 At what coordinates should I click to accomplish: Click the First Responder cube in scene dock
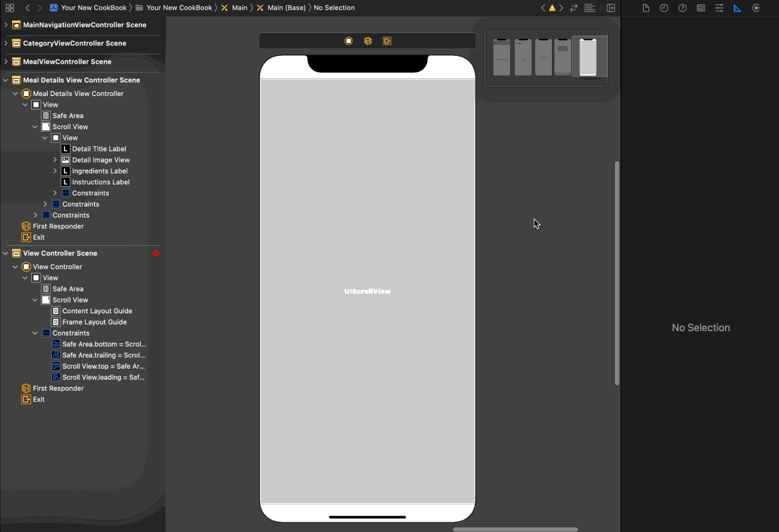368,41
